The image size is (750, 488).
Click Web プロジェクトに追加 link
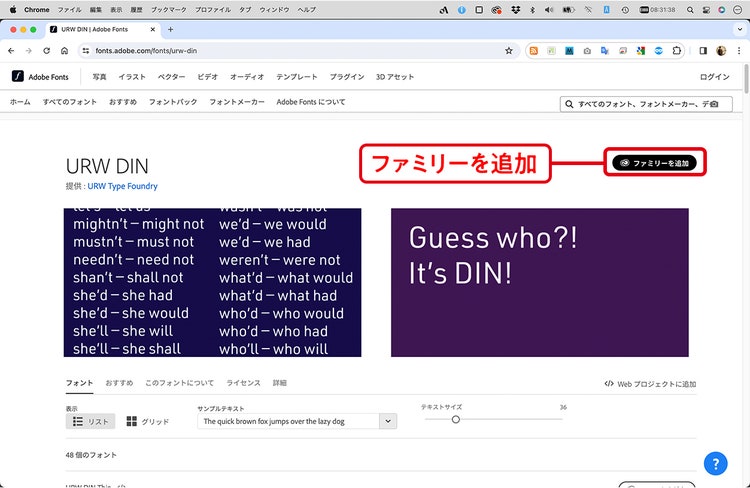[650, 384]
